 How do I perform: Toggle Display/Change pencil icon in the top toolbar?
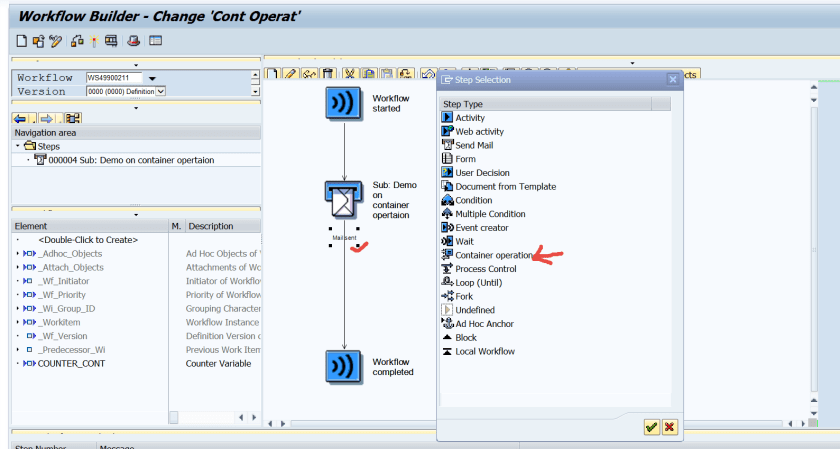pos(56,41)
